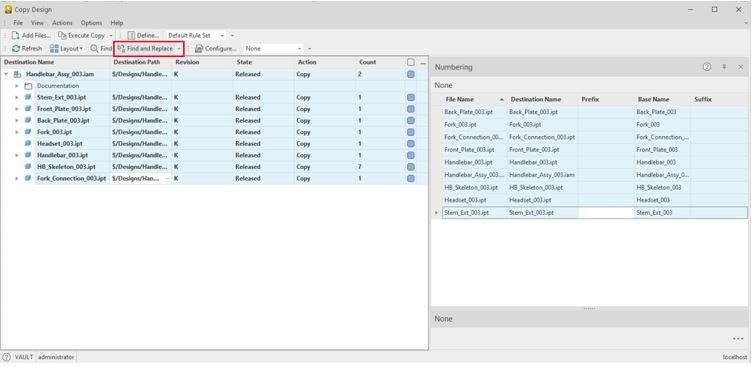
Task: Open the File menu
Action: tap(18, 23)
